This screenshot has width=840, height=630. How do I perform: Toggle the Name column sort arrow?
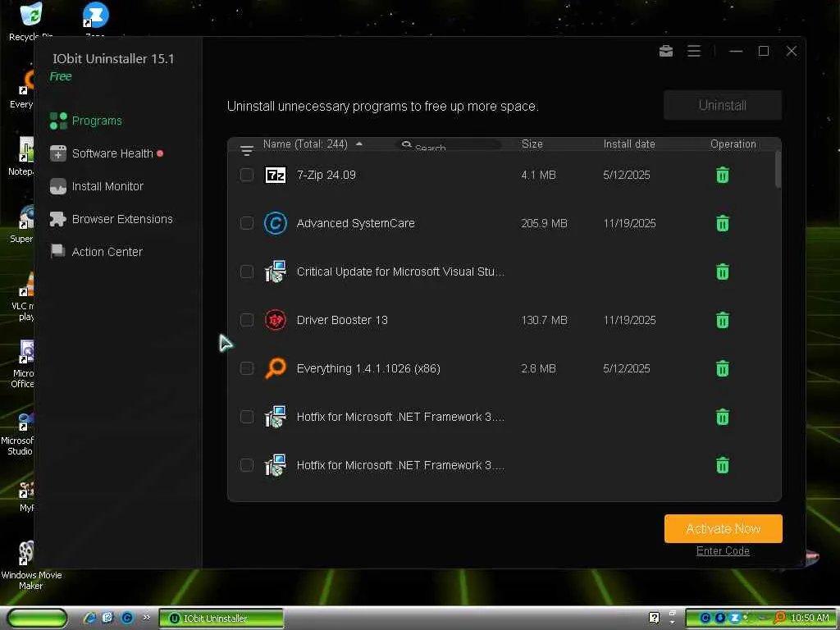coord(359,144)
